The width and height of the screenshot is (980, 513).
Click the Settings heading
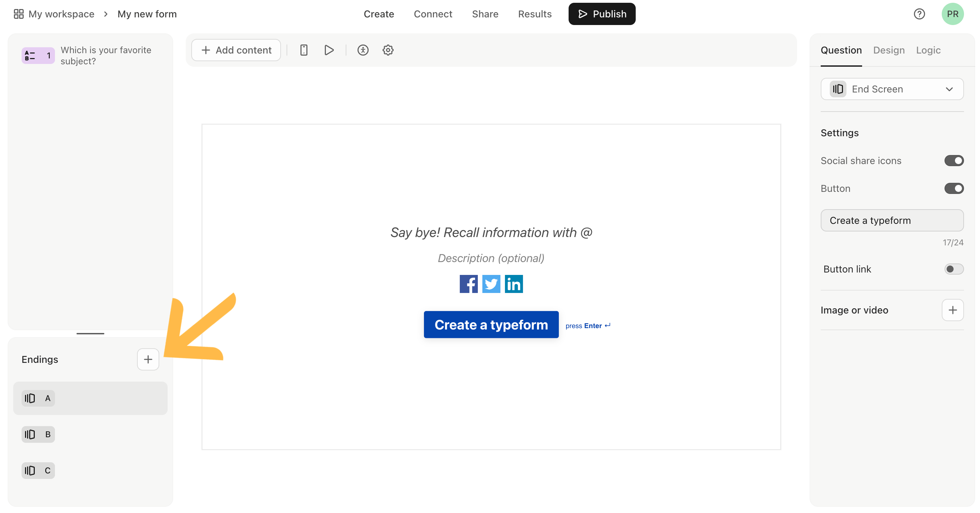pyautogui.click(x=839, y=133)
